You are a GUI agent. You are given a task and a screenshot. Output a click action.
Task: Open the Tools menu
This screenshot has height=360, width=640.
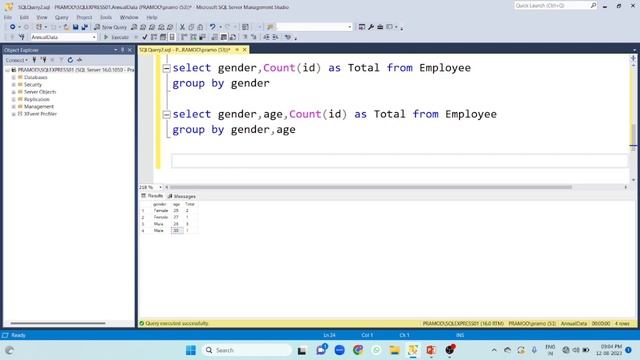tap(106, 18)
